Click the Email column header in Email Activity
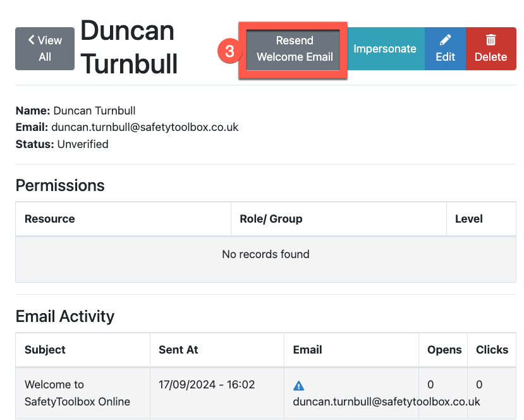Screen dimensions: 524x420 tap(307, 350)
